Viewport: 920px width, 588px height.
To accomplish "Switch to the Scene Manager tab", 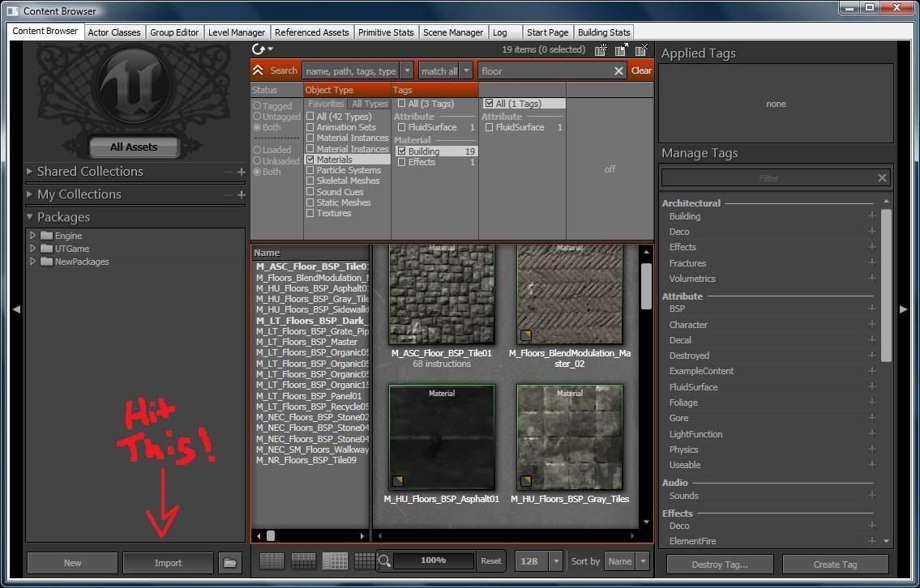I will pyautogui.click(x=453, y=32).
